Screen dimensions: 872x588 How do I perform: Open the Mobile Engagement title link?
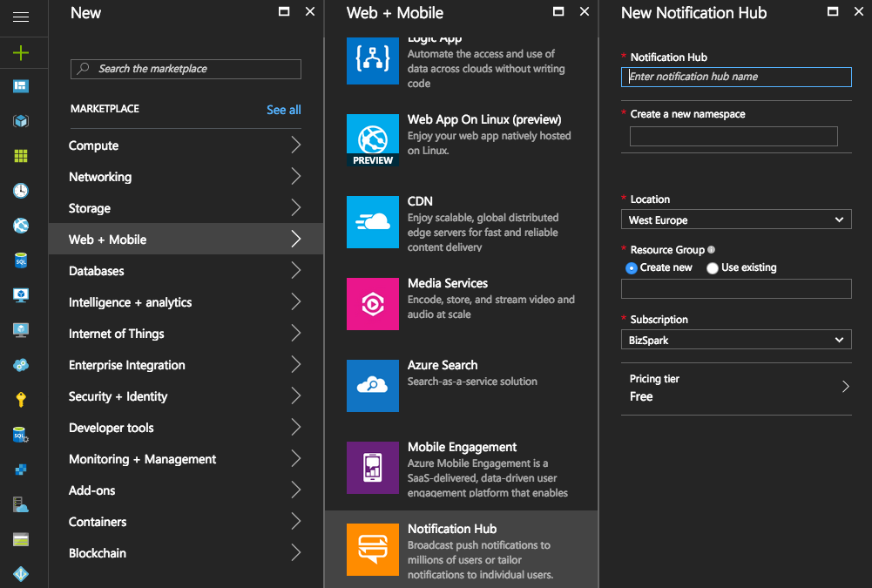coord(463,447)
